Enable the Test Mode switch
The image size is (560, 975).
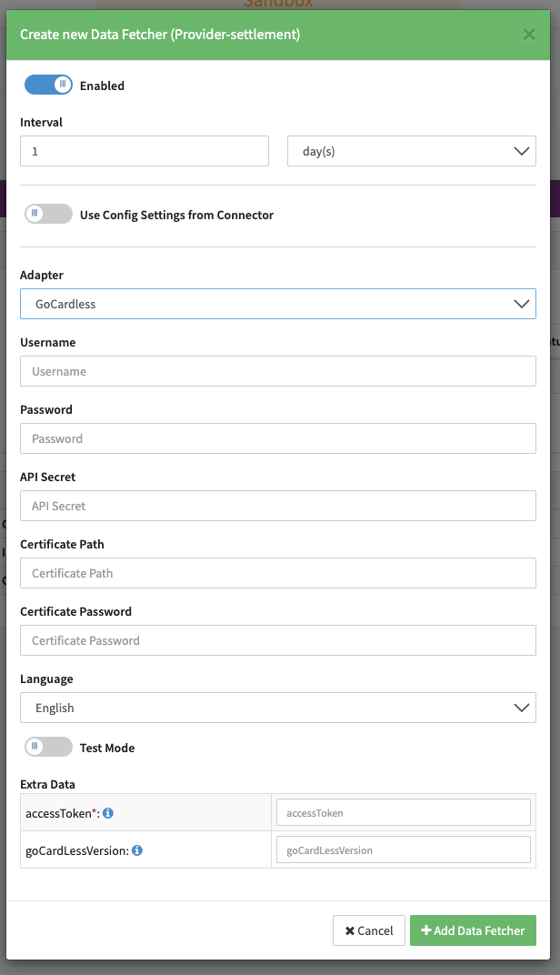pyautogui.click(x=48, y=748)
